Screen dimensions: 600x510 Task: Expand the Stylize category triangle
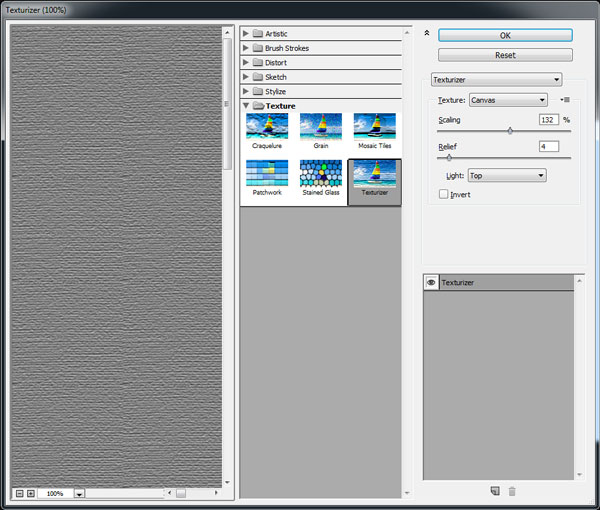click(246, 91)
